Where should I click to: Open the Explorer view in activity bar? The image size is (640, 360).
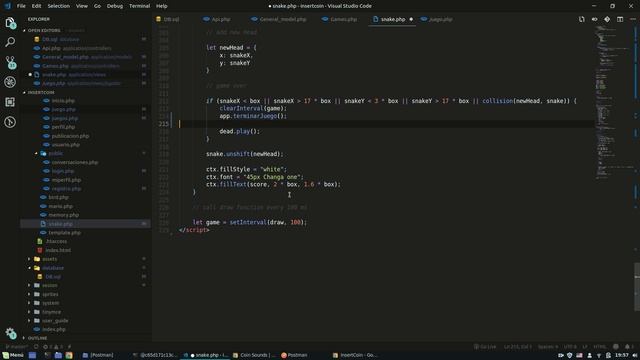tap(10, 23)
